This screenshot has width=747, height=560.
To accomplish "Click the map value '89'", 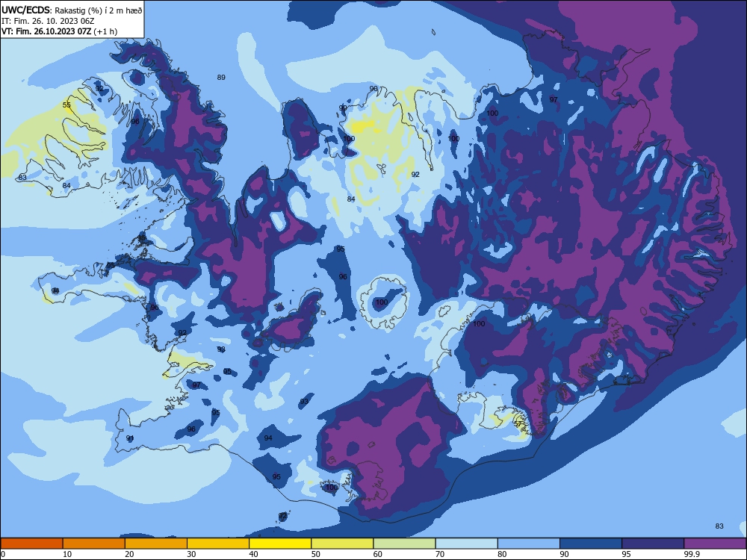I will 221,77.
